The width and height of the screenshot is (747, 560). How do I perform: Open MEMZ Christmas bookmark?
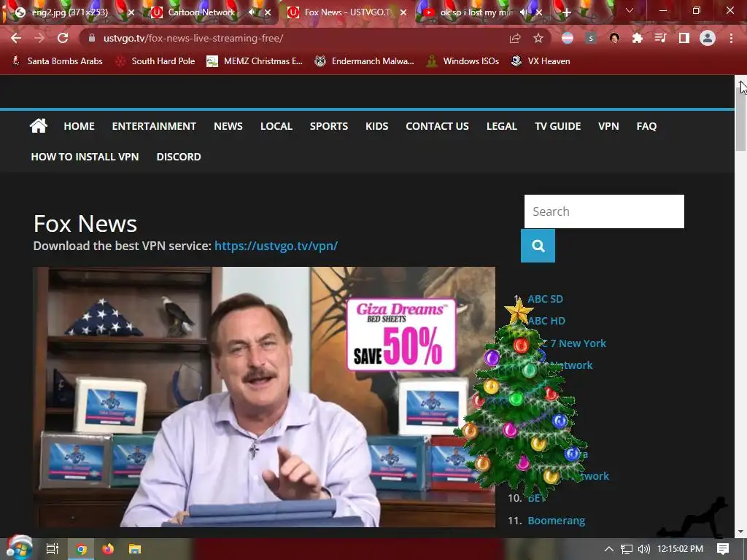pyautogui.click(x=255, y=61)
